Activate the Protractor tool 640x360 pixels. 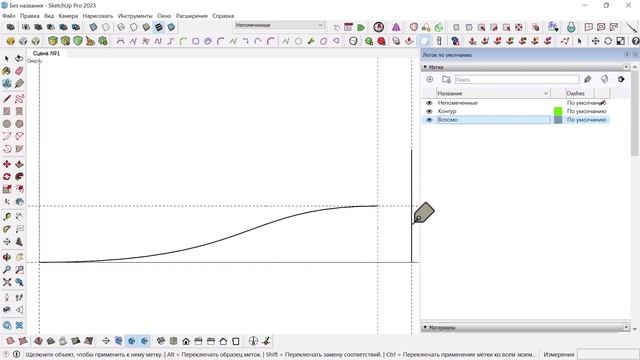tap(7, 229)
